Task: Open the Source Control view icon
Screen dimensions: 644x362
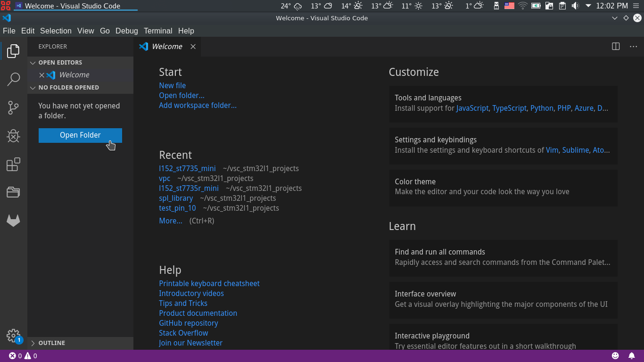Action: click(13, 108)
